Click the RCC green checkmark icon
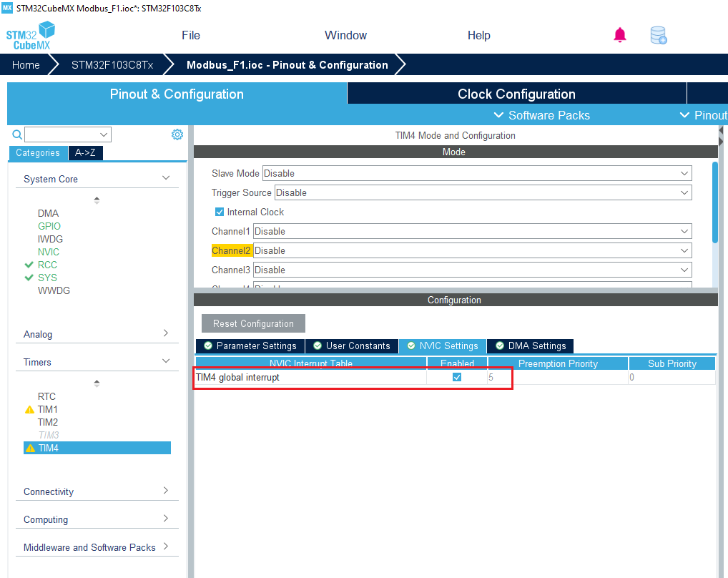This screenshot has height=578, width=728. tap(29, 265)
